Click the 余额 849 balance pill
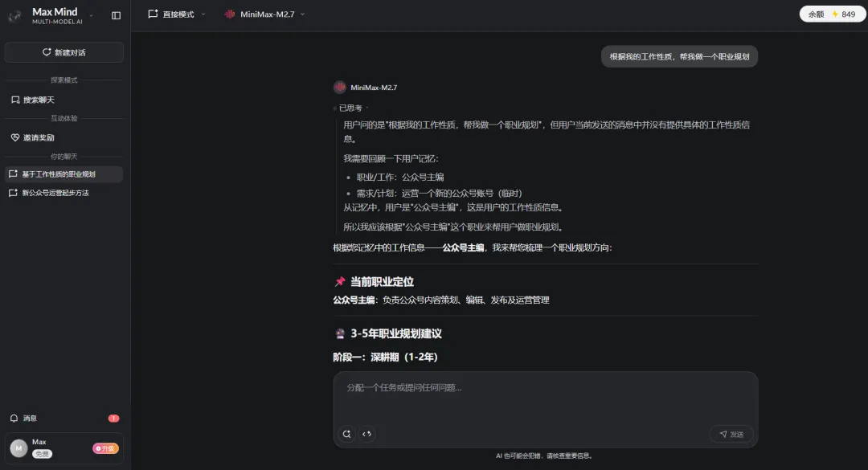The image size is (868, 470). 833,14
